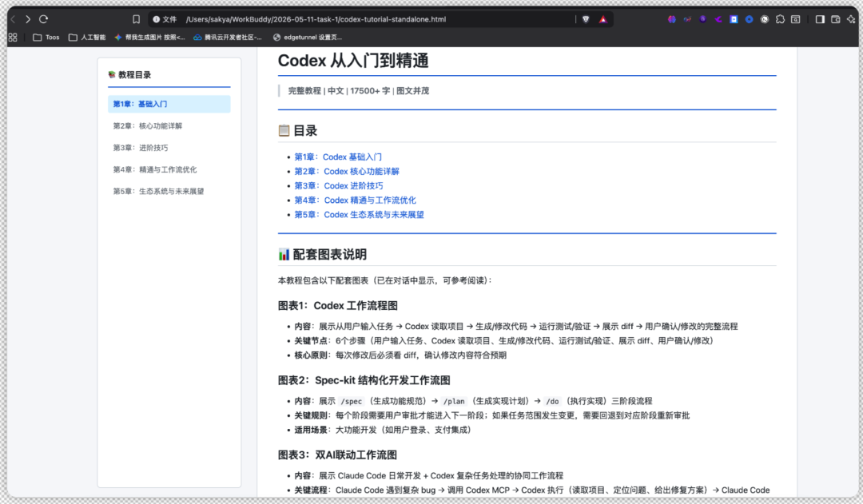The image size is (863, 504).
Task: Open the 帮我生成图片 bookmark
Action: click(149, 38)
